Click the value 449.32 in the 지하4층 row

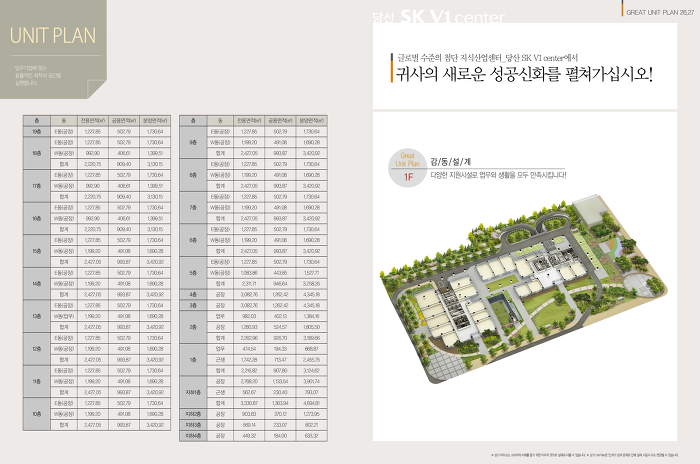tap(249, 436)
